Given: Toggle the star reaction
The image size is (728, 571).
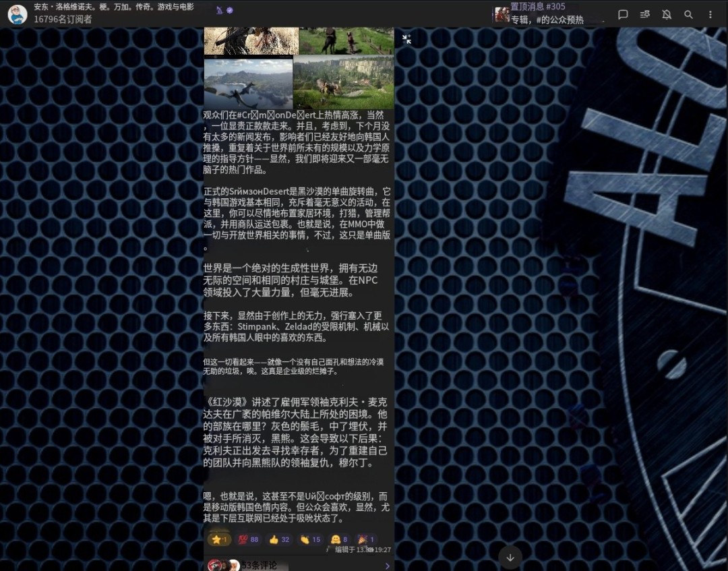Looking at the screenshot, I should [219, 539].
